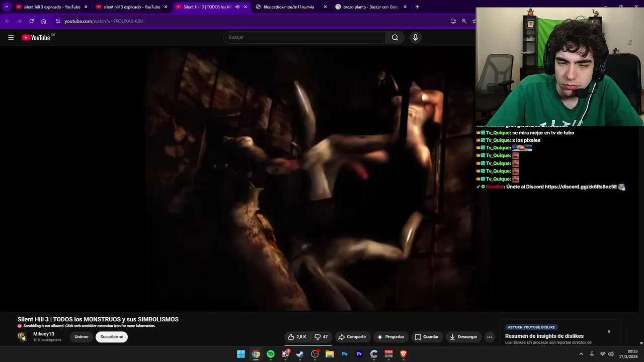Image resolution: width=644 pixels, height=362 pixels.
Task: Click chat message 'se mira mejor en tv de tubo'
Action: coord(543,133)
